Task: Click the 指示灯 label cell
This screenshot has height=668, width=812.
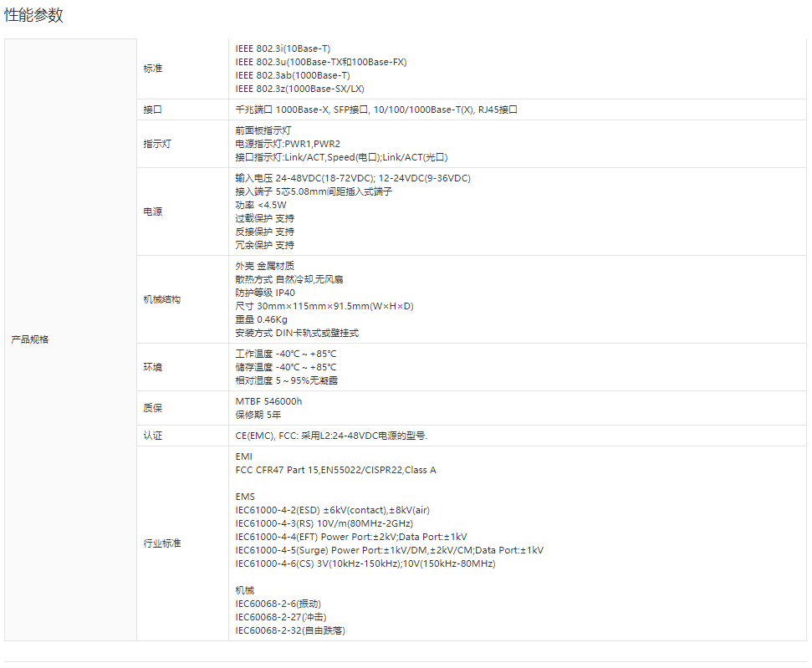Action: 157,144
